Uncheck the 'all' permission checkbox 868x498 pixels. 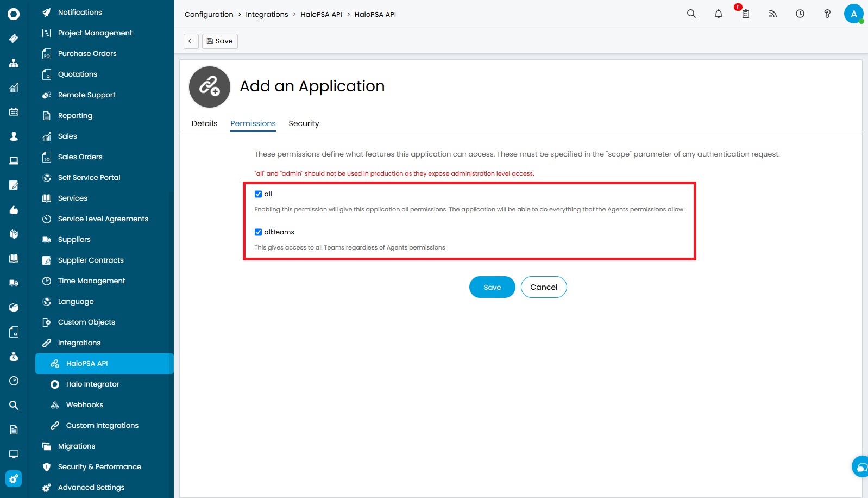click(259, 194)
